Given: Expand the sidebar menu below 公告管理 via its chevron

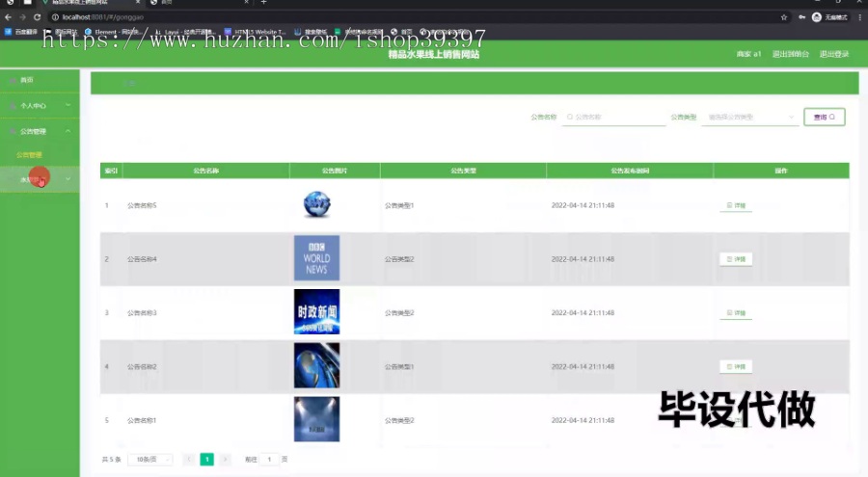Looking at the screenshot, I should click(x=68, y=178).
